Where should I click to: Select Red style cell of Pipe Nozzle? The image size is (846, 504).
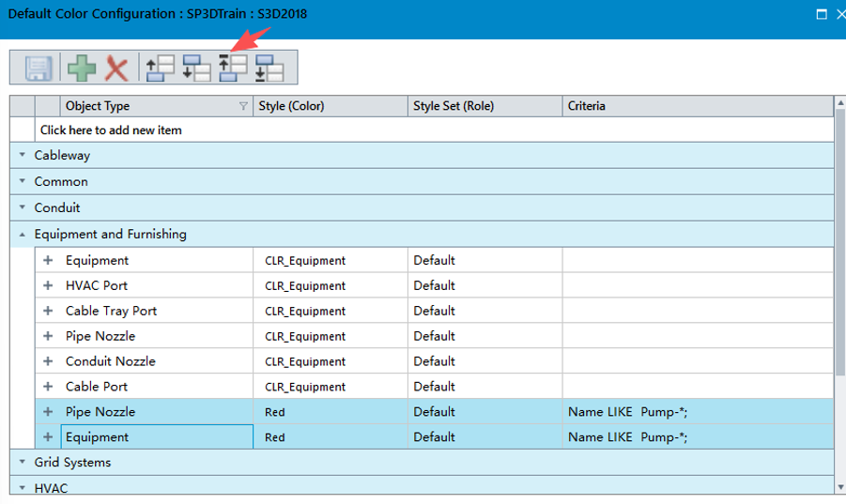331,412
